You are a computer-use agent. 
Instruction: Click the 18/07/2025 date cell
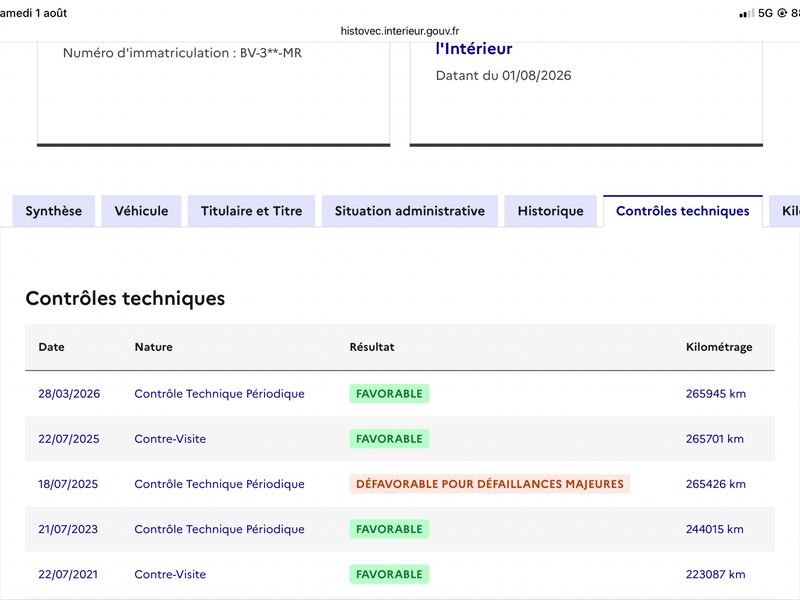[68, 484]
